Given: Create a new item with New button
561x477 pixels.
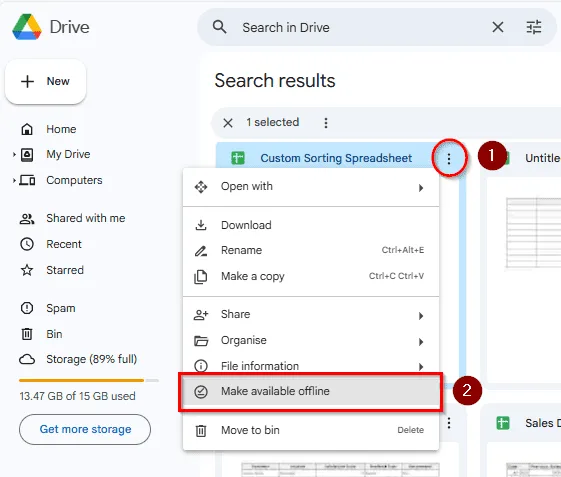Looking at the screenshot, I should tap(45, 82).
